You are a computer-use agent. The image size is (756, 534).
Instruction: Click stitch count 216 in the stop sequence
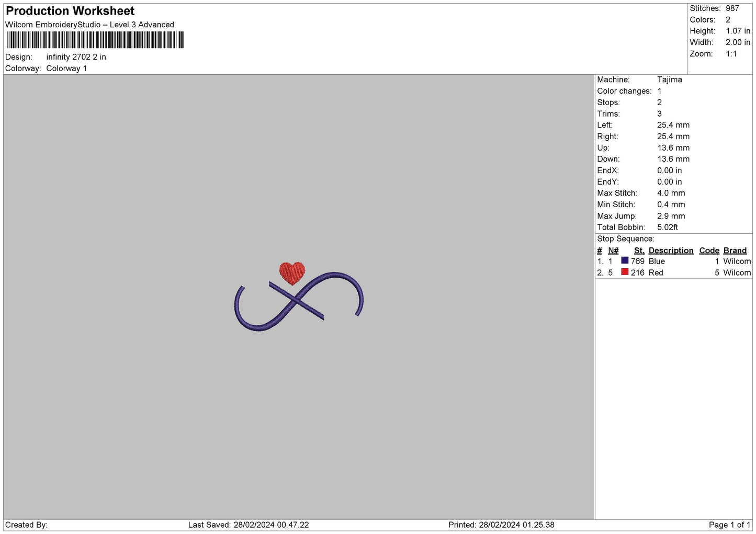point(638,273)
